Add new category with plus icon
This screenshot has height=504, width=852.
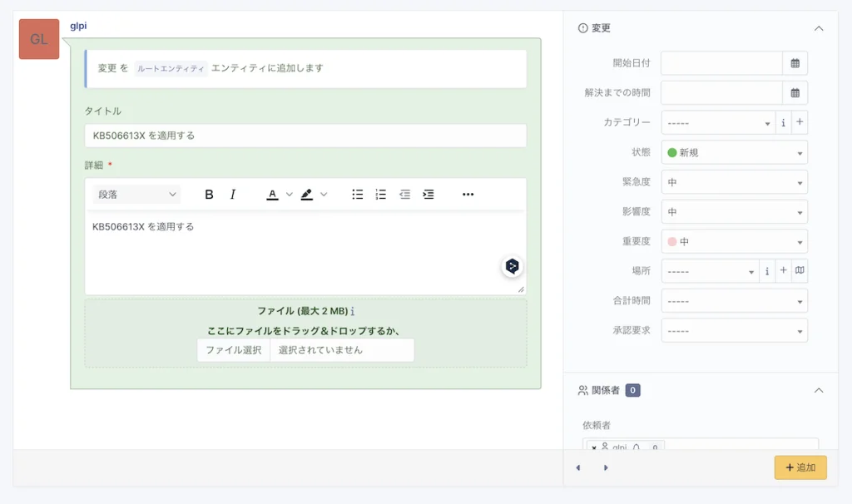(800, 123)
